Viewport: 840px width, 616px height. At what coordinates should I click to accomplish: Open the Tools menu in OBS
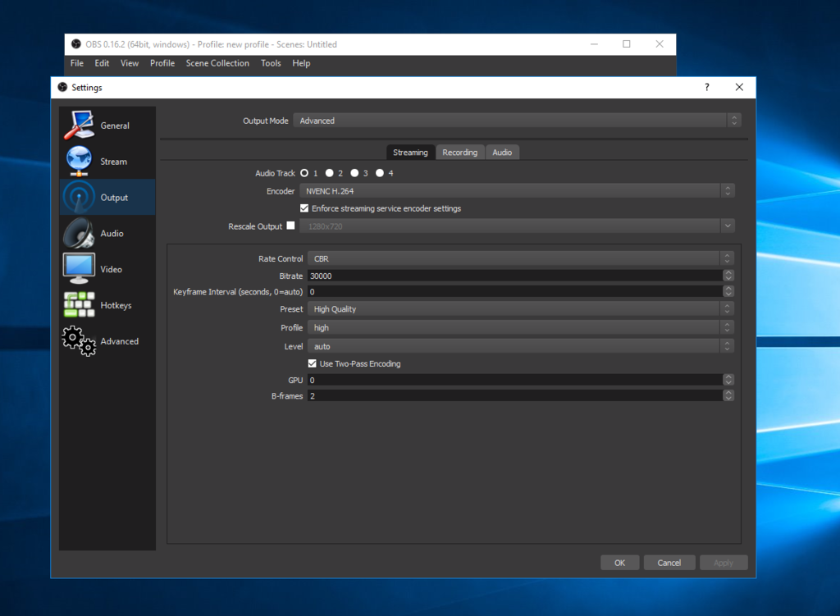[x=271, y=63]
